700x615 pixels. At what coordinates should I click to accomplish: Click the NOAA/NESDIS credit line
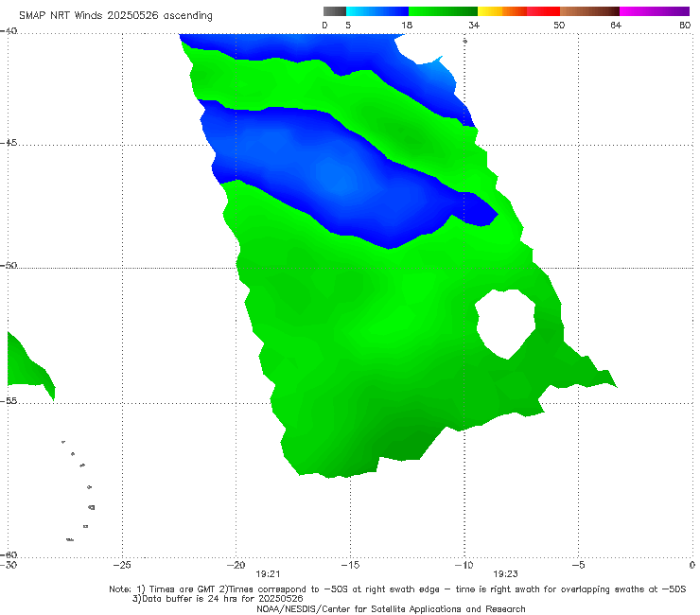(x=391, y=608)
